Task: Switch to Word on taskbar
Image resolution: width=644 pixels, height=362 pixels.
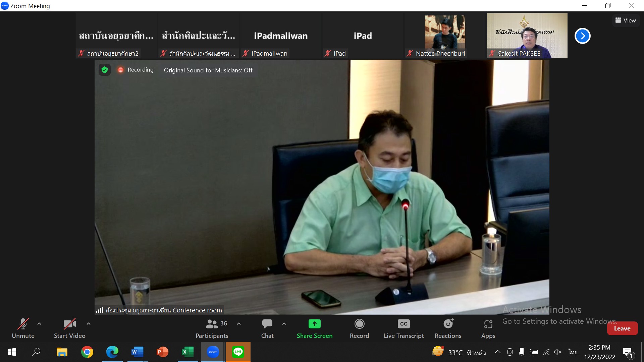Action: tap(138, 352)
